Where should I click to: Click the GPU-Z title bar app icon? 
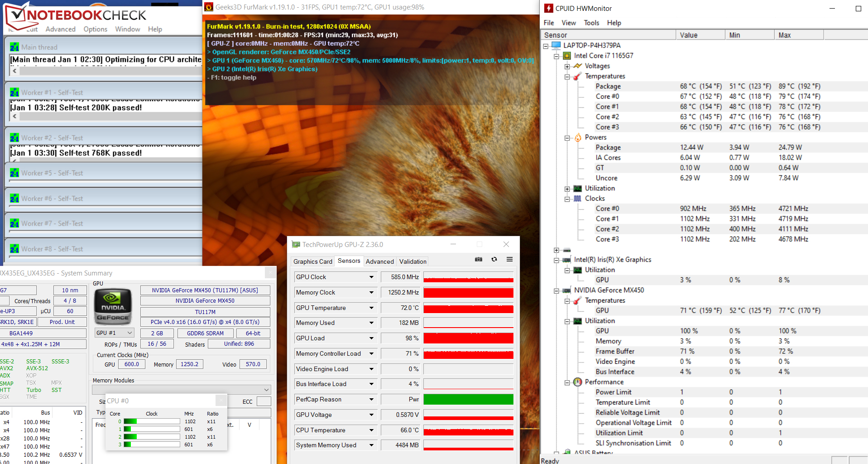pyautogui.click(x=296, y=245)
